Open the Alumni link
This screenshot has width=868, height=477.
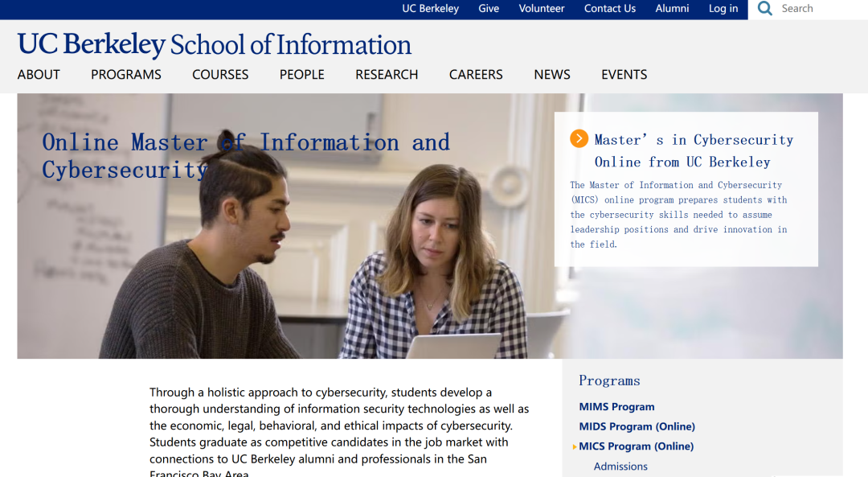point(672,8)
